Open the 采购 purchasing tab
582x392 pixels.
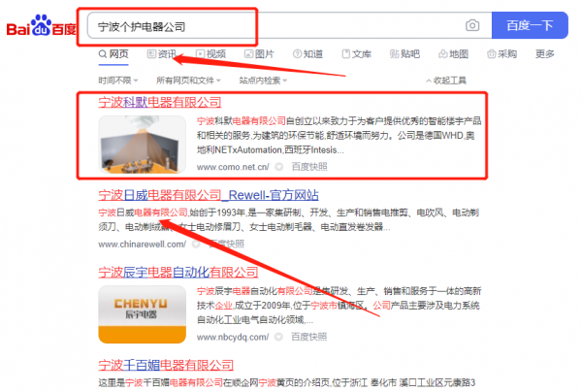pyautogui.click(x=501, y=54)
